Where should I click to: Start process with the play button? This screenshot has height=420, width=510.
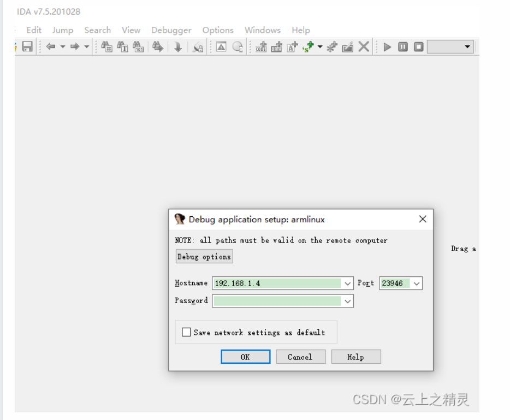click(x=387, y=47)
